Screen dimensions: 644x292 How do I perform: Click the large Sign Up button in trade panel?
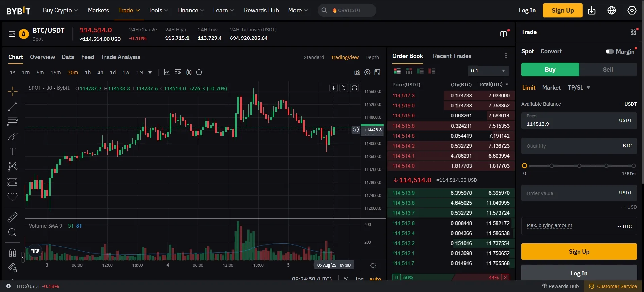pyautogui.click(x=579, y=252)
